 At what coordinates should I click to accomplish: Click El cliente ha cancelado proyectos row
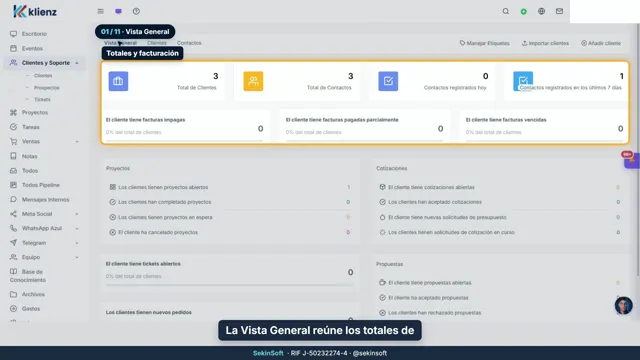(x=230, y=232)
